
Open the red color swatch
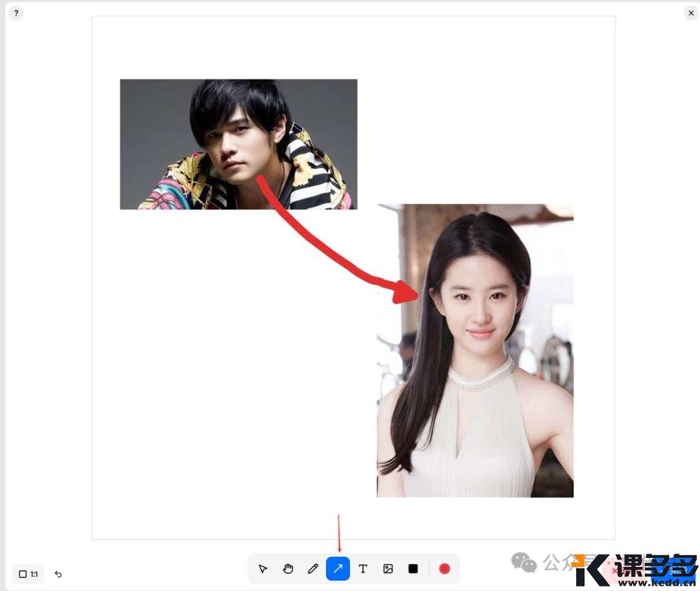tap(445, 569)
